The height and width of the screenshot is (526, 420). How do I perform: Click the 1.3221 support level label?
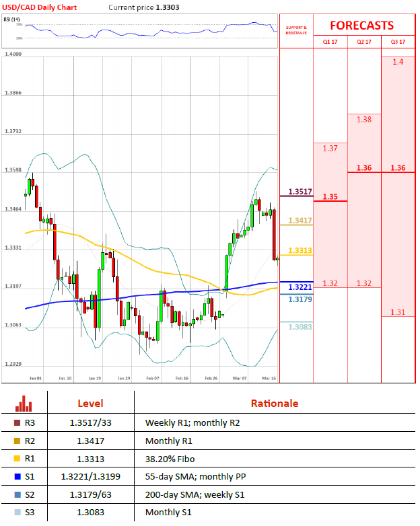click(300, 287)
